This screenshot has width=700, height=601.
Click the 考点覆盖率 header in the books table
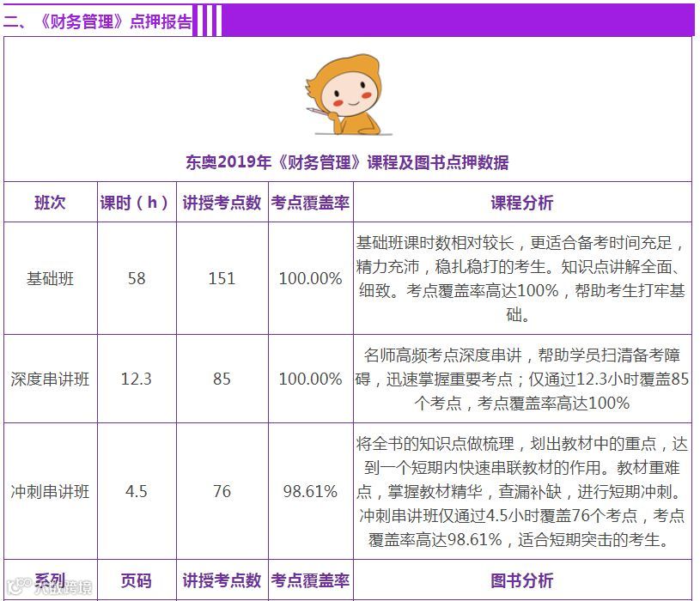[x=310, y=580]
